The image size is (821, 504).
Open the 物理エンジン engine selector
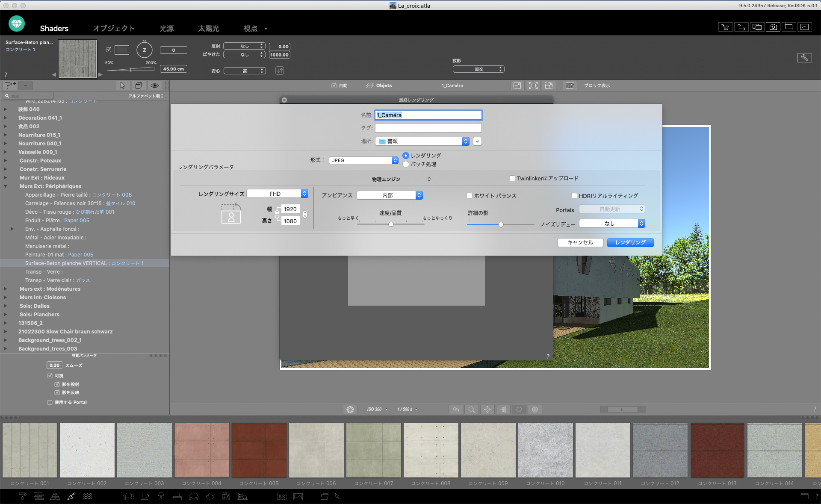point(401,179)
